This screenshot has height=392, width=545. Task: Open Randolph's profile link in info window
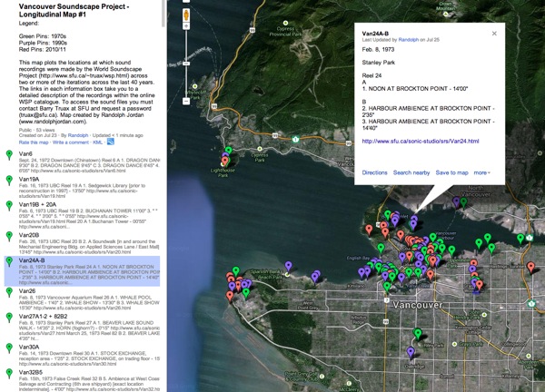coord(409,40)
